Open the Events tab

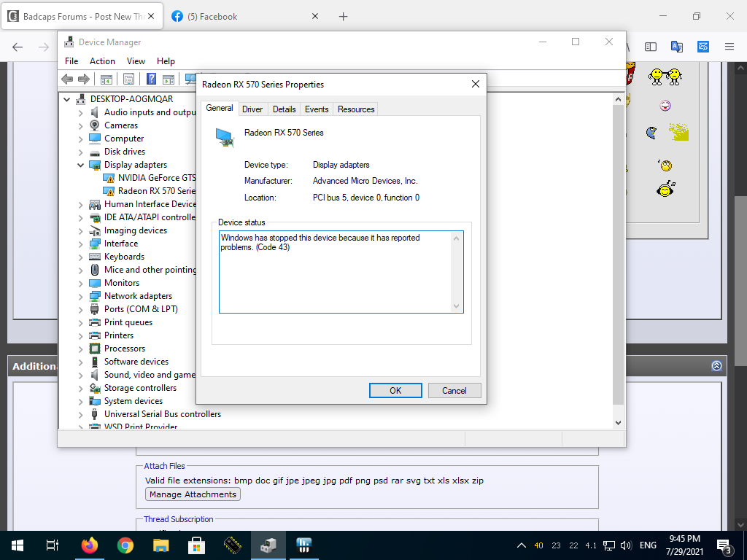tap(317, 109)
